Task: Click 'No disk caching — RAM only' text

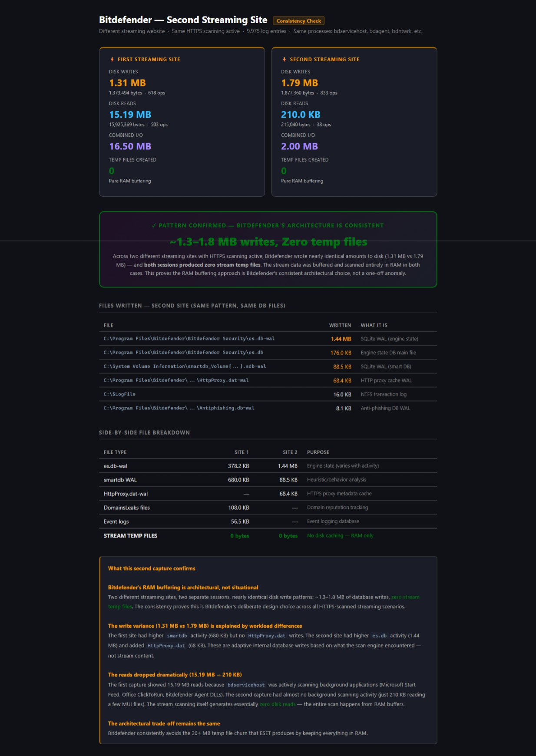Action: (x=340, y=535)
